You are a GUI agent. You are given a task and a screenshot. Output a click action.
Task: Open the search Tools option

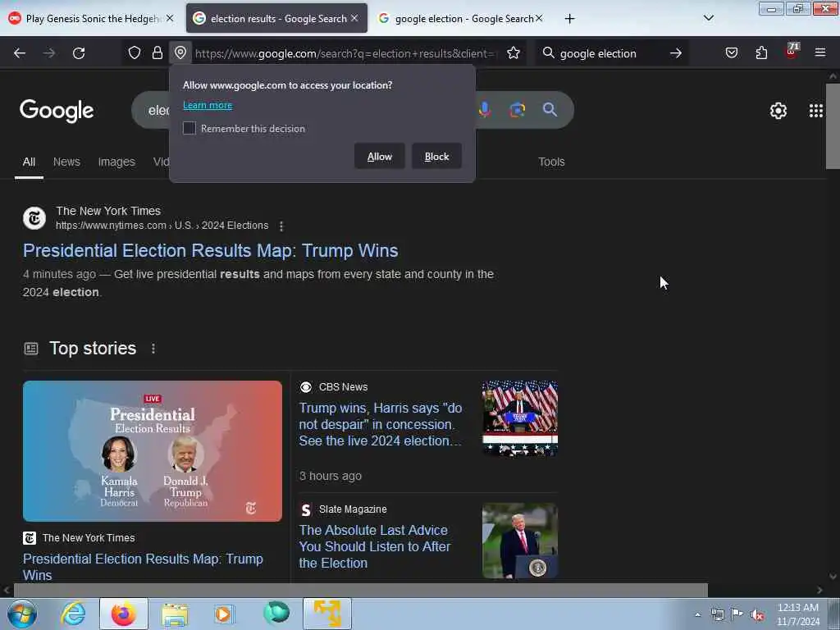(x=551, y=162)
